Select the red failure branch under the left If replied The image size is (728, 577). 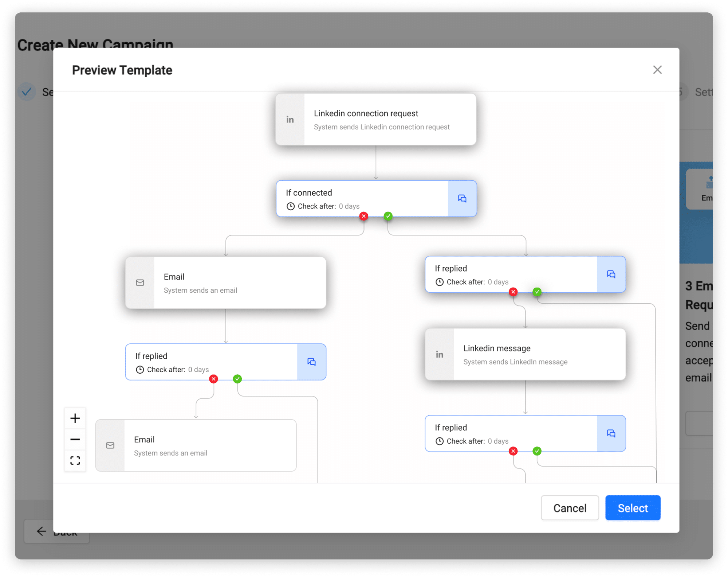(213, 379)
